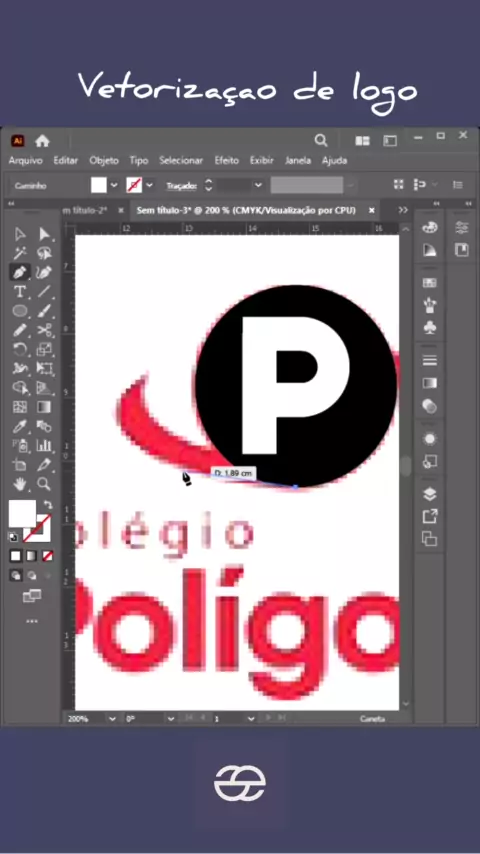
Task: Open the stroke weight dropdown
Action: pos(258,185)
